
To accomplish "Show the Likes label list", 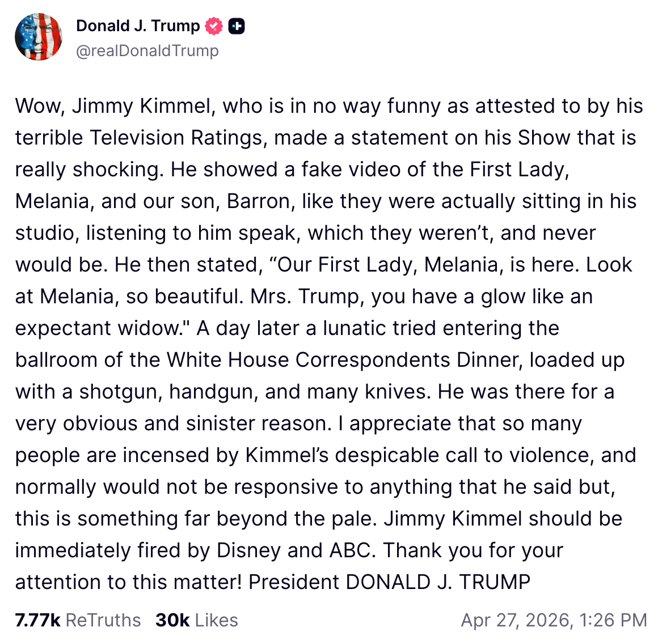I will pyautogui.click(x=216, y=620).
